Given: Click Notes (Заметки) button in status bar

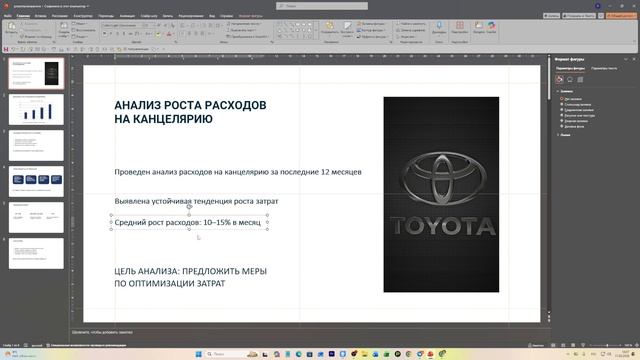Looking at the screenshot, I should tap(536, 345).
